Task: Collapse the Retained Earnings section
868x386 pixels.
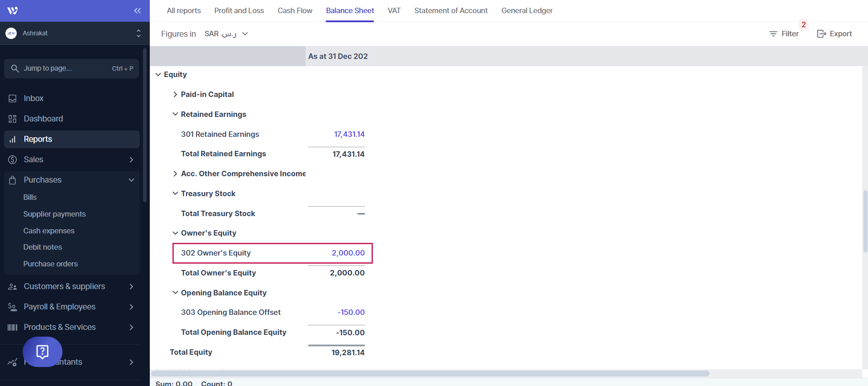Action: pyautogui.click(x=175, y=114)
